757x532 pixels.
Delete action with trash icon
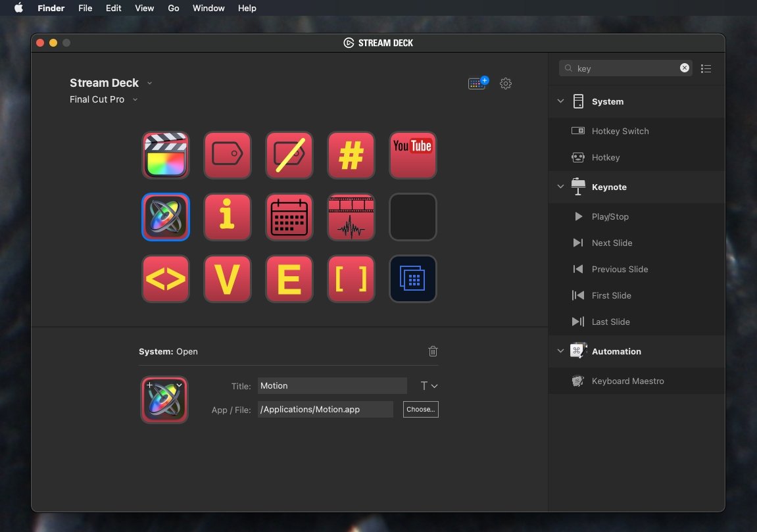pyautogui.click(x=433, y=351)
